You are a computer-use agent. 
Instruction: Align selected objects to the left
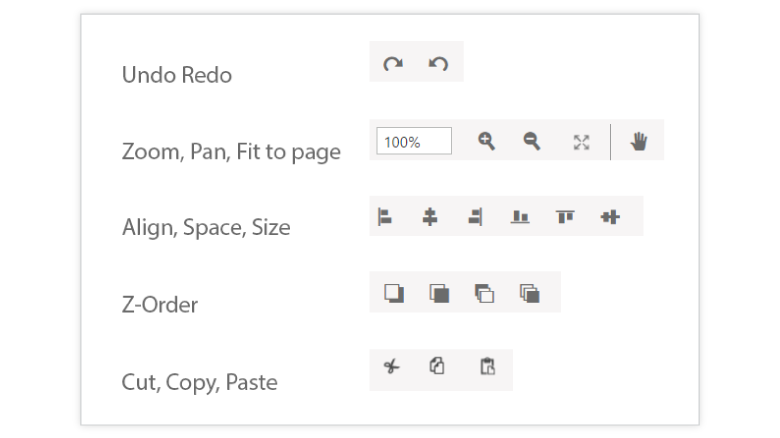385,216
